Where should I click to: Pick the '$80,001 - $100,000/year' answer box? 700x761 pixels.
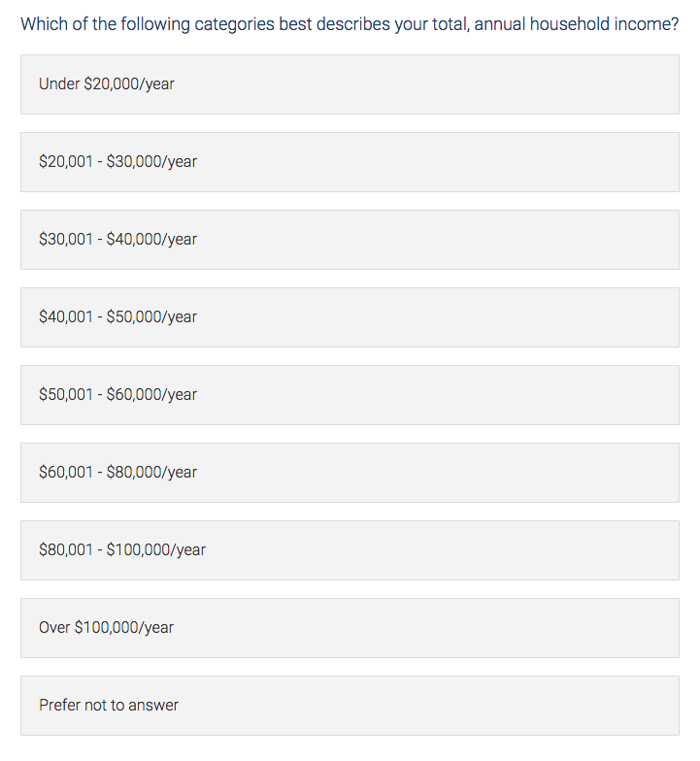tap(350, 550)
